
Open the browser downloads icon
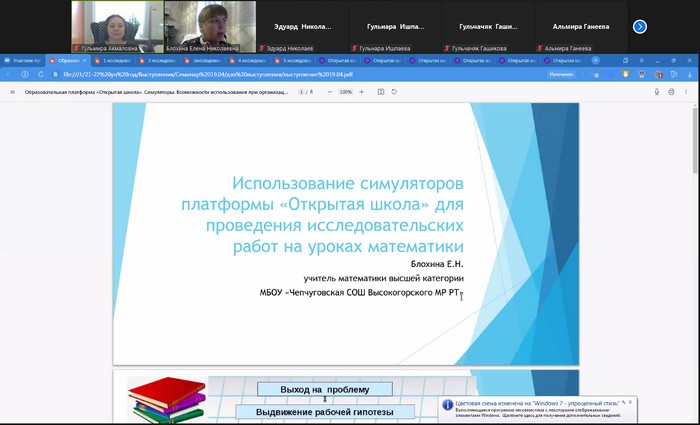690,75
